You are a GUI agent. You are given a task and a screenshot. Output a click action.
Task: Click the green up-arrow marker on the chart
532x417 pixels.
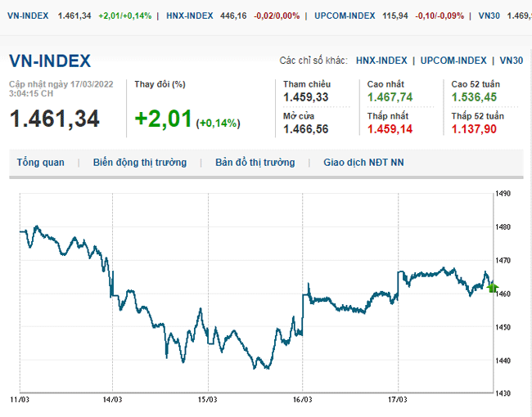(492, 287)
